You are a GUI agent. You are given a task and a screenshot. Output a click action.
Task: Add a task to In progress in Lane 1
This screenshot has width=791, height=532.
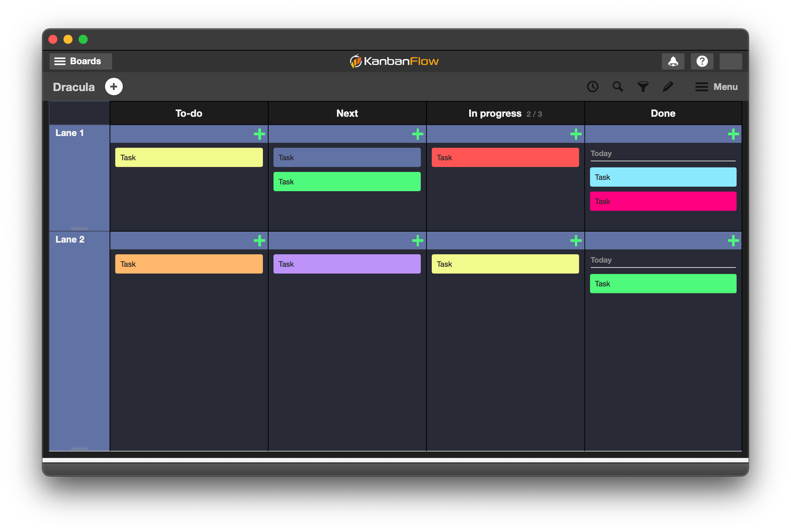pos(576,134)
